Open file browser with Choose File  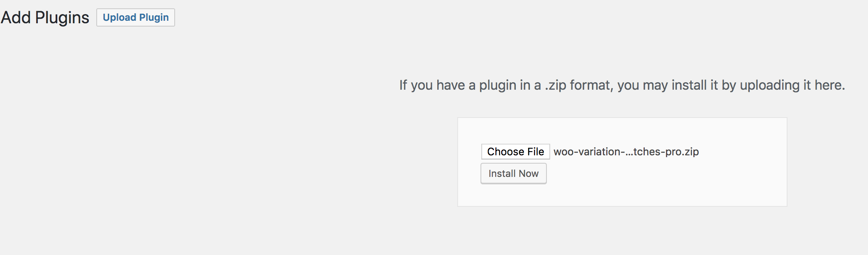coord(515,152)
